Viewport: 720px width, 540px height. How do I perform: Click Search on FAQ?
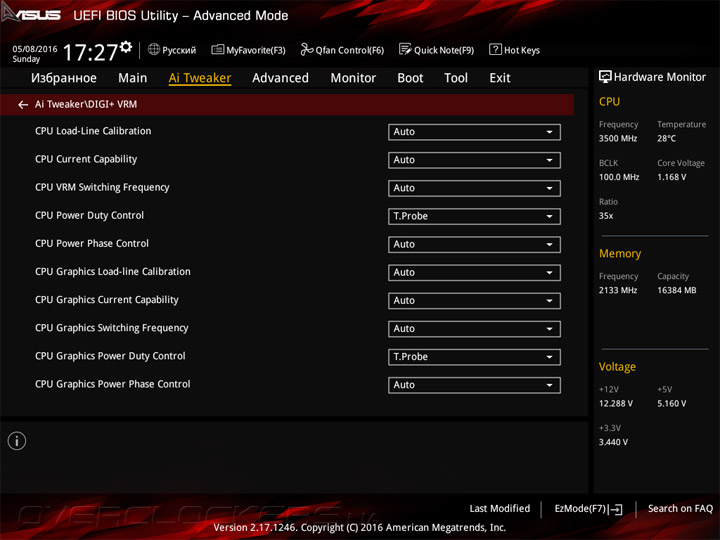click(x=680, y=508)
